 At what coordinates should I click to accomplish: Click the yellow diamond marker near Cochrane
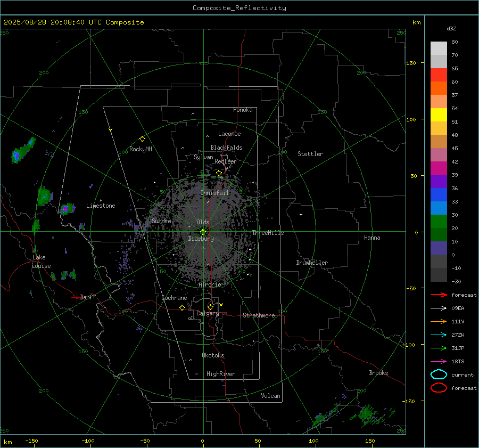182,307
